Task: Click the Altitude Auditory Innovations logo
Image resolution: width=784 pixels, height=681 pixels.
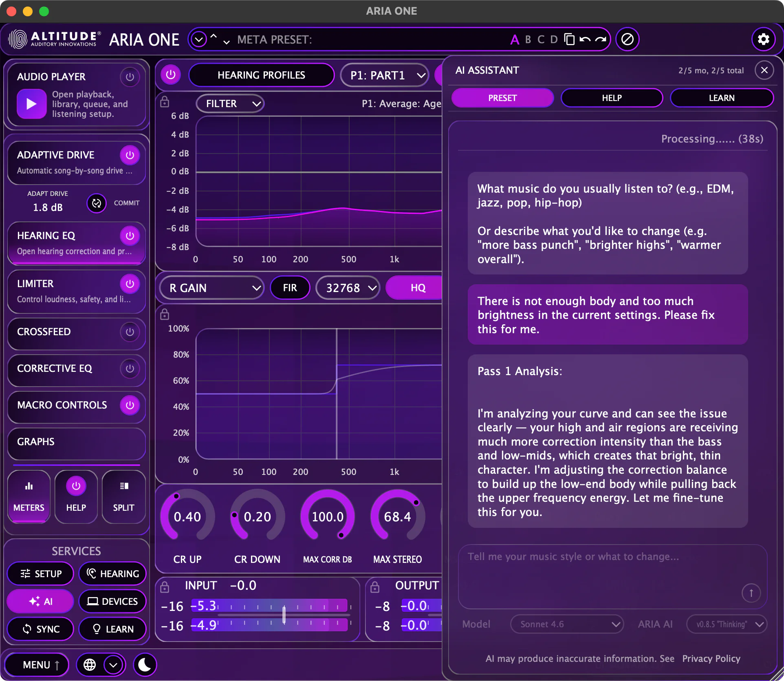Action: coord(55,39)
